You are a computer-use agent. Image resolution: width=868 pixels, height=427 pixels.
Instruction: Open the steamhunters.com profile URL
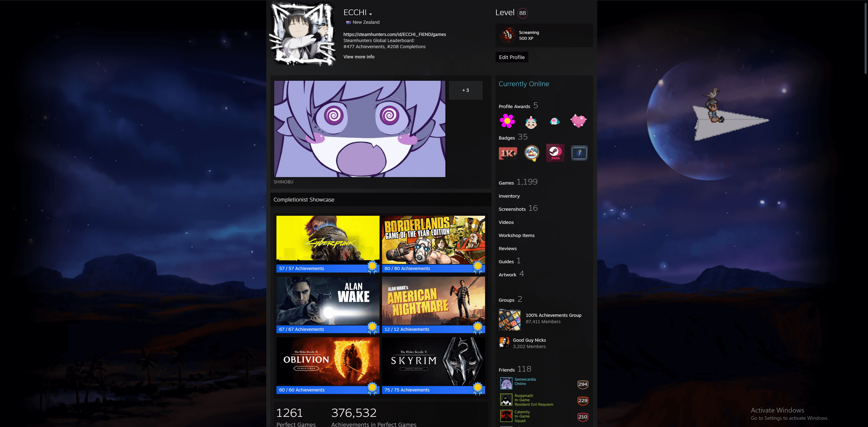click(x=394, y=34)
